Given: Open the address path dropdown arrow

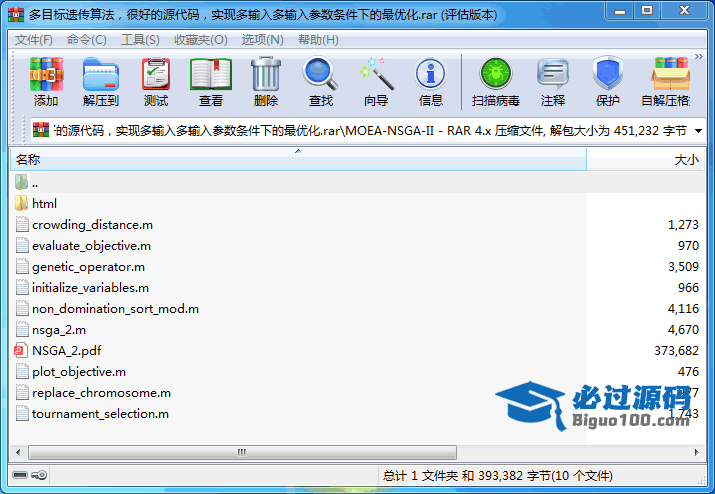Looking at the screenshot, I should click(698, 131).
